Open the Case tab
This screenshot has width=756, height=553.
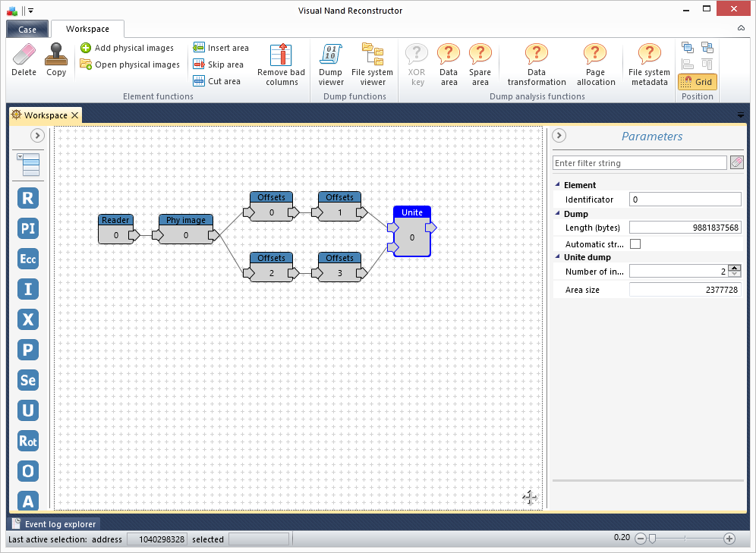click(27, 30)
